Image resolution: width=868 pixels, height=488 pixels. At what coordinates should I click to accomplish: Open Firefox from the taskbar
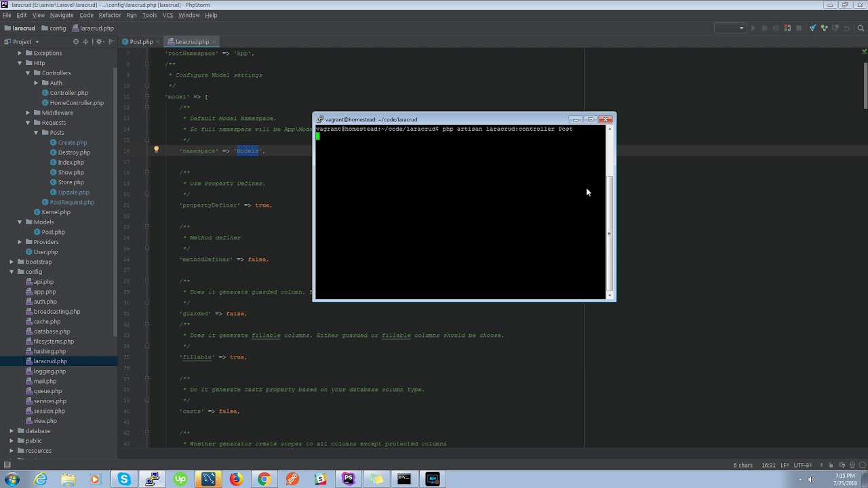[235, 479]
